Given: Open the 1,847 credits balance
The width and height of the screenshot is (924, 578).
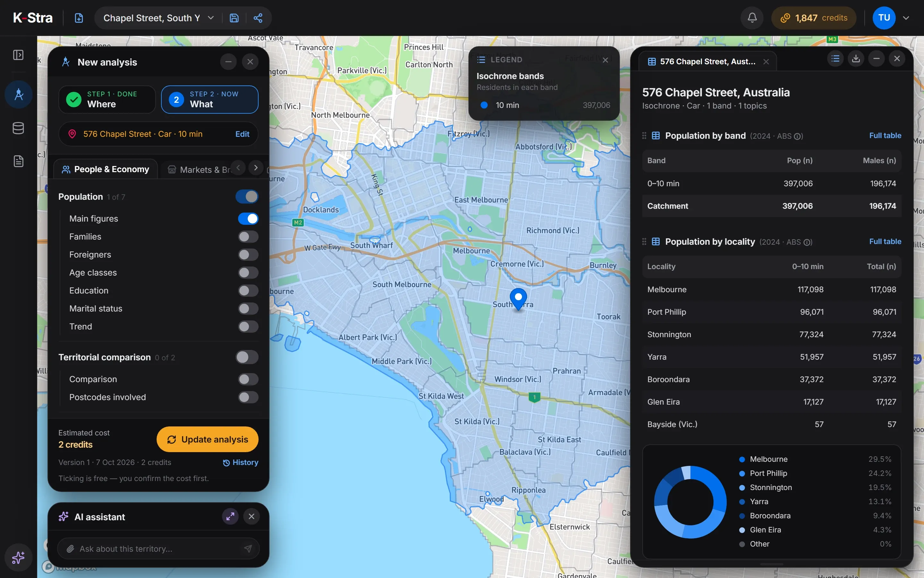Looking at the screenshot, I should 814,18.
